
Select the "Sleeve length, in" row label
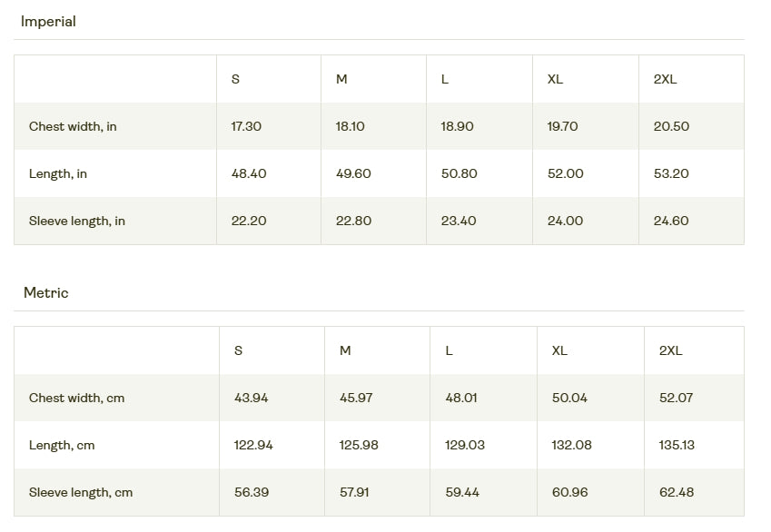tap(77, 221)
